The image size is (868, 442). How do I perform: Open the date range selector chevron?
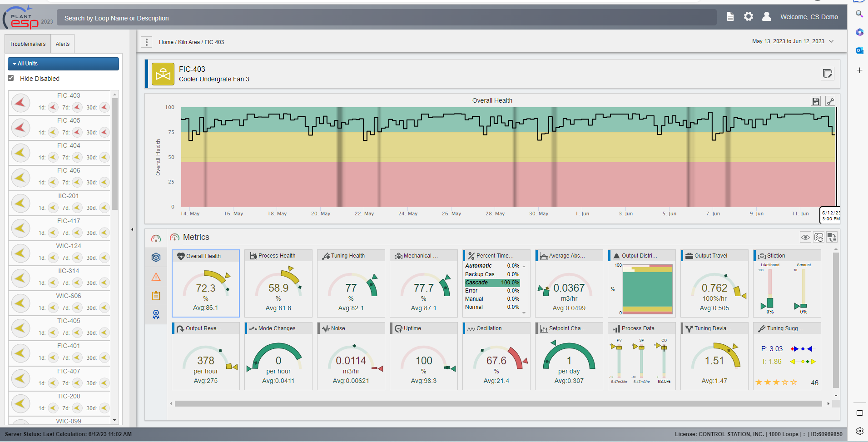pos(831,41)
